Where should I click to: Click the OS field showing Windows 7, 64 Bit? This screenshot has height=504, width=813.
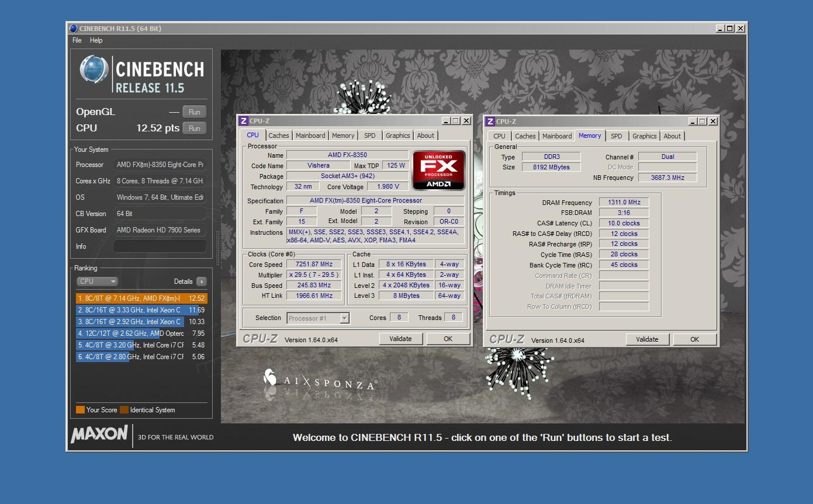tap(160, 197)
